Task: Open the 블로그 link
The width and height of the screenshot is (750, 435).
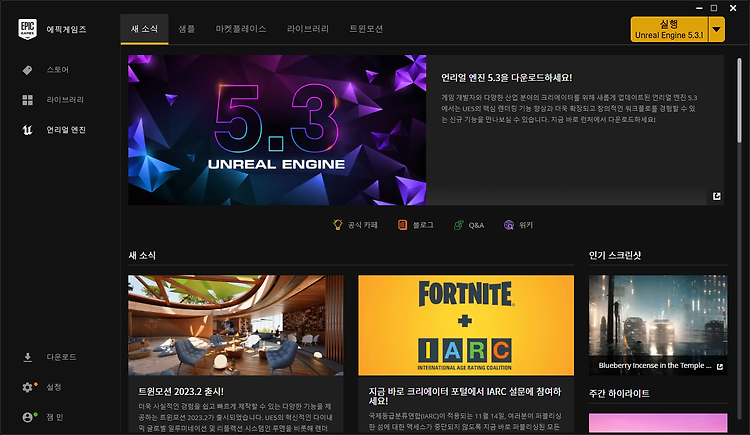Action: tap(416, 224)
